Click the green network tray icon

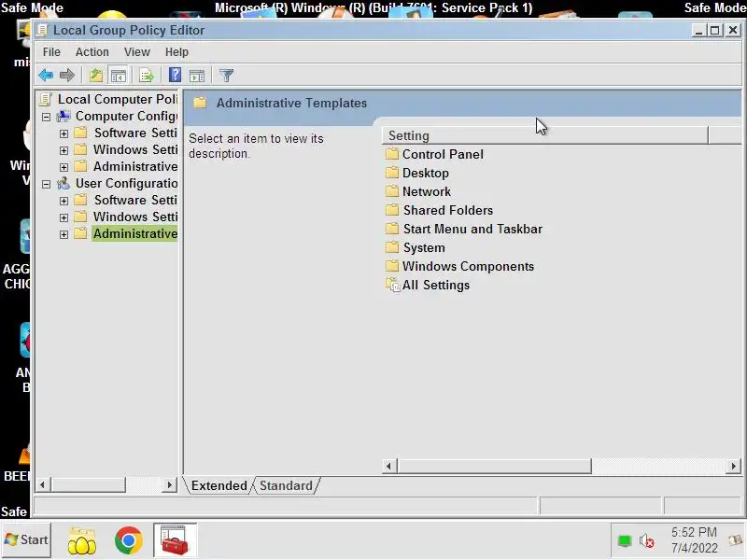pos(624,541)
